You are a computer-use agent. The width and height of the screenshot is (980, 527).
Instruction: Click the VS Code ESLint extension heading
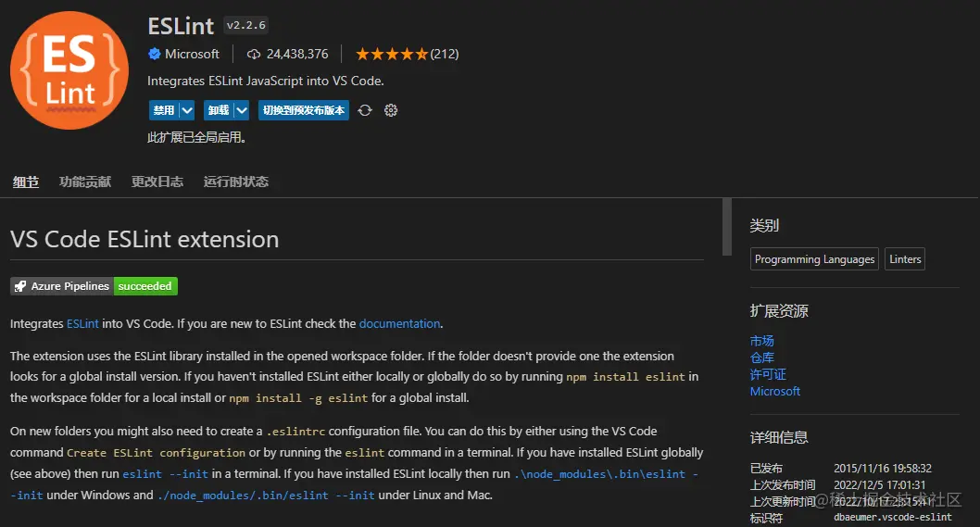point(144,240)
